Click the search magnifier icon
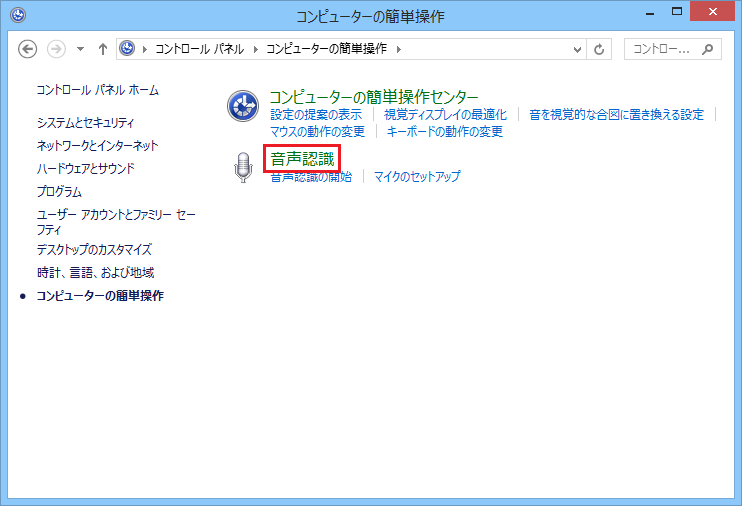Screen dimensions: 742x506 (708, 49)
